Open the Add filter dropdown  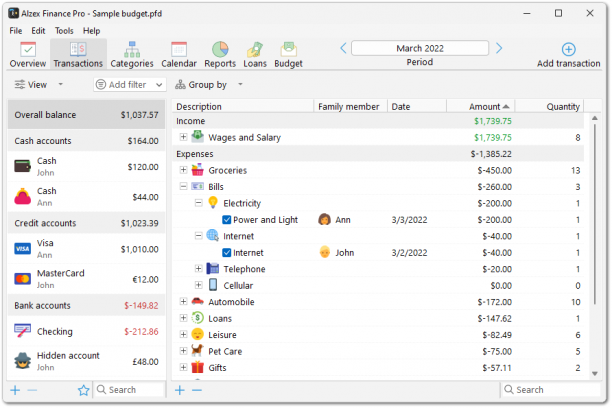pyautogui.click(x=130, y=84)
